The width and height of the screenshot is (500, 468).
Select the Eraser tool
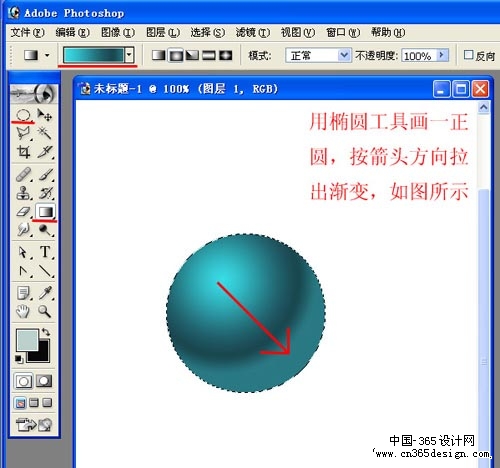[23, 212]
